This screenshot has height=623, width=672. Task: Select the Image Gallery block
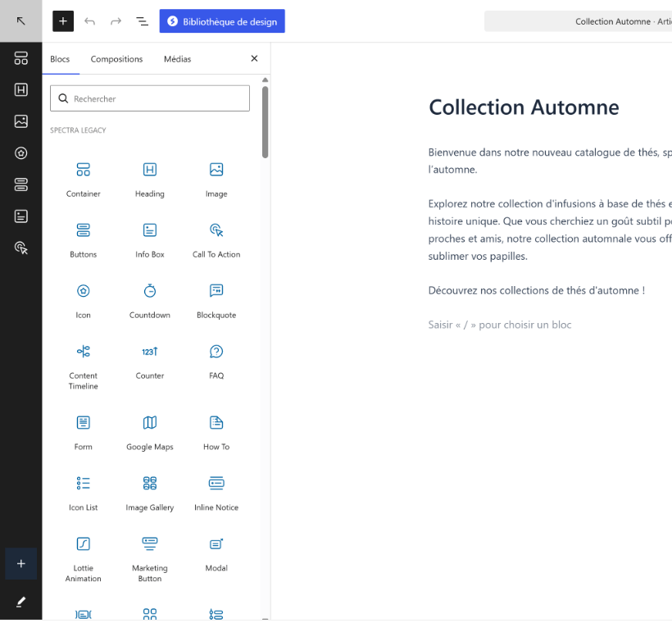coord(150,493)
